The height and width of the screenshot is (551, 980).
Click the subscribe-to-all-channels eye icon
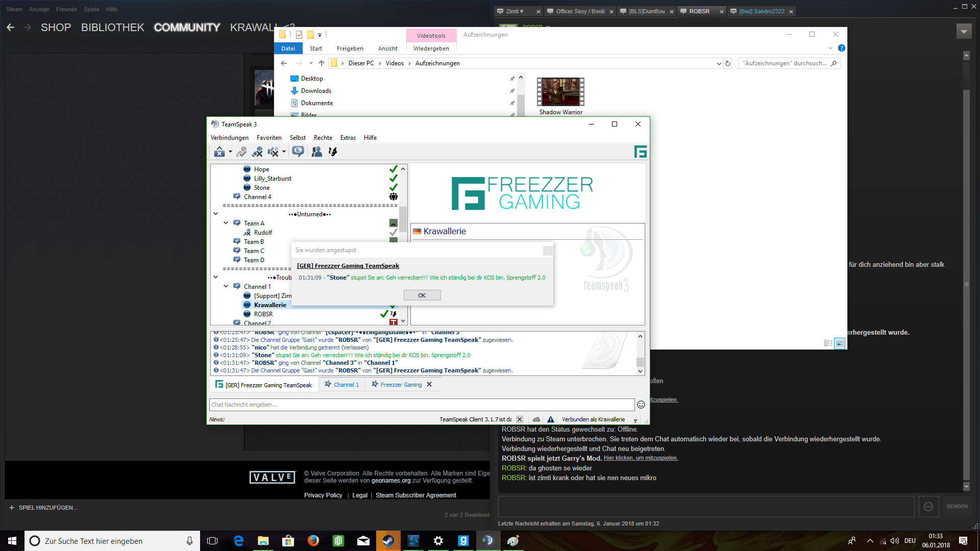(x=298, y=152)
